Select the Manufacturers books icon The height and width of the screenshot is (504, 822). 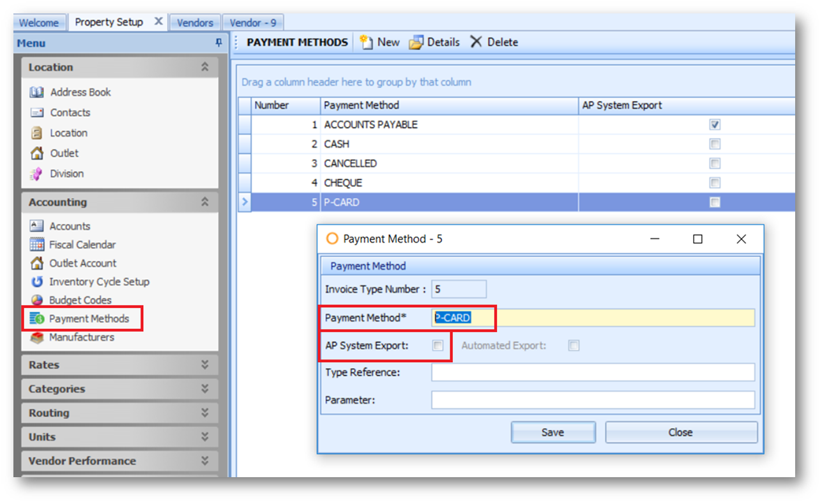pos(37,337)
